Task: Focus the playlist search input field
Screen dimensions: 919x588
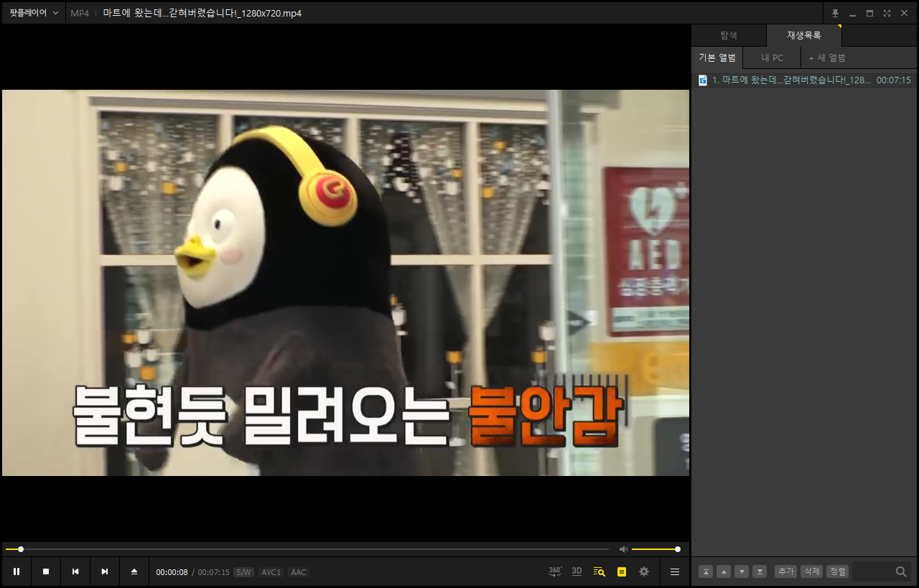Action: coord(872,571)
